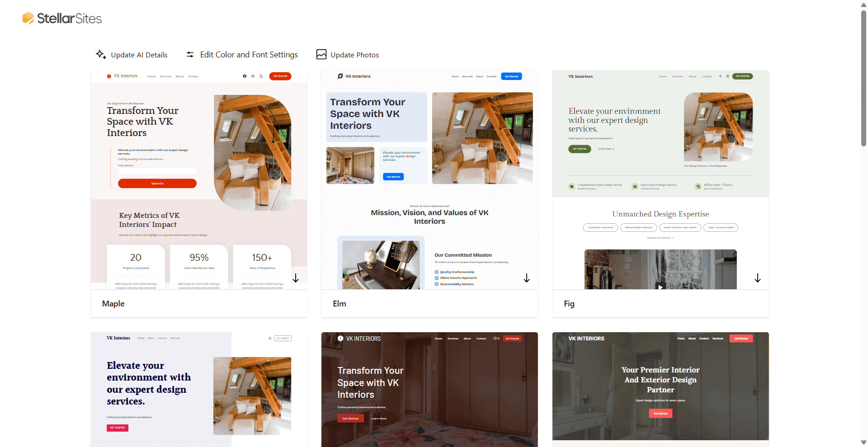Click the color and font settings sliders icon
868x447 pixels.
click(190, 54)
